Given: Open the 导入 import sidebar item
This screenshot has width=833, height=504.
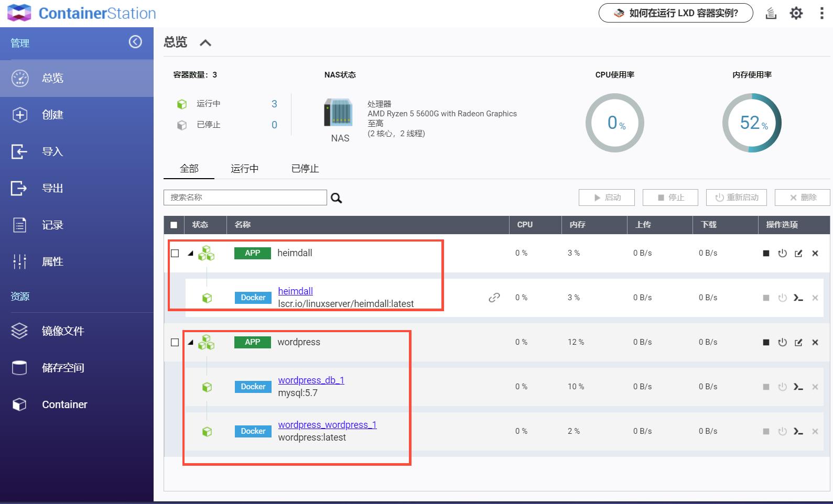Looking at the screenshot, I should click(77, 151).
